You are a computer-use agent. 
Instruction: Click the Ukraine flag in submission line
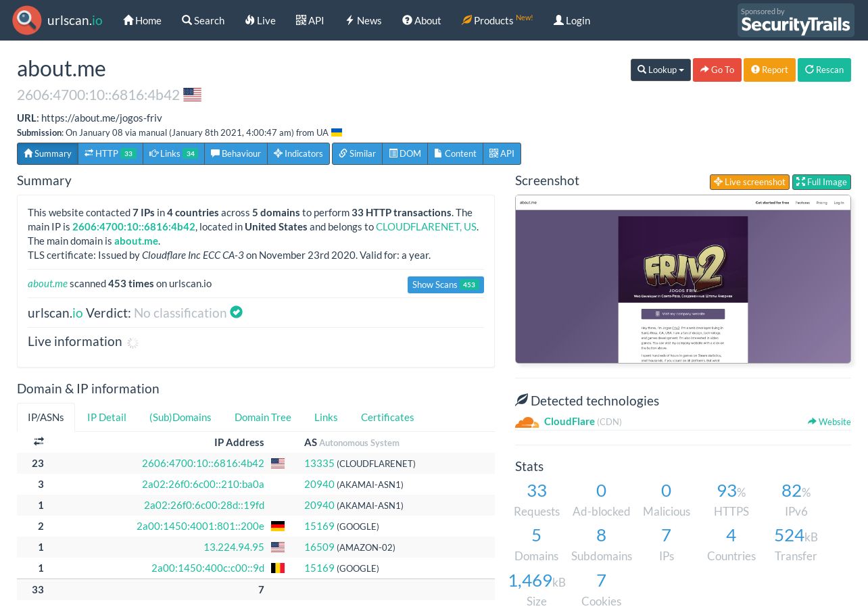pos(337,132)
